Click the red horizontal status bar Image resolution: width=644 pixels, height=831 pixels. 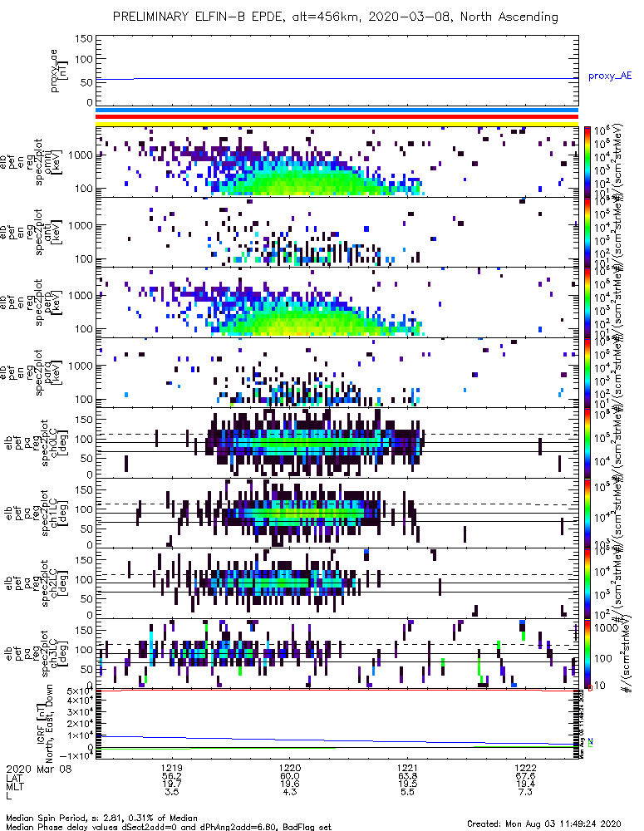point(337,116)
